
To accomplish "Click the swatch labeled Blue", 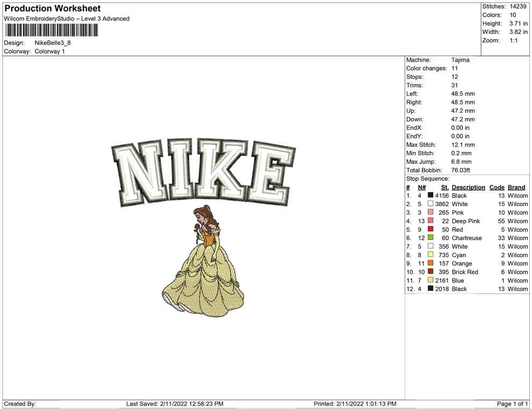I will [x=430, y=280].
